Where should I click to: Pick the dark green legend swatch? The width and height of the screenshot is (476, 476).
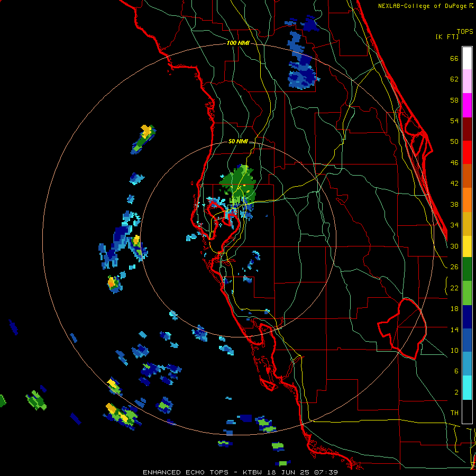pos(467,269)
